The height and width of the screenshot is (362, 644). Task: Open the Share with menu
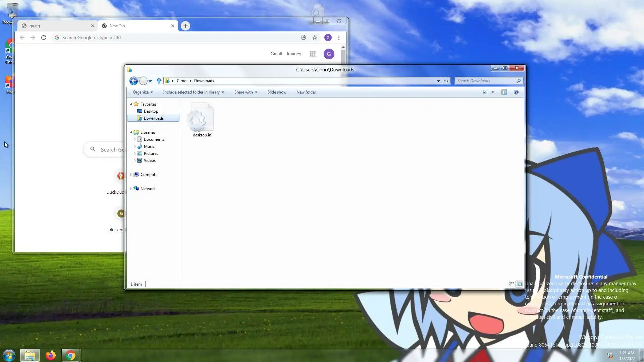point(246,92)
